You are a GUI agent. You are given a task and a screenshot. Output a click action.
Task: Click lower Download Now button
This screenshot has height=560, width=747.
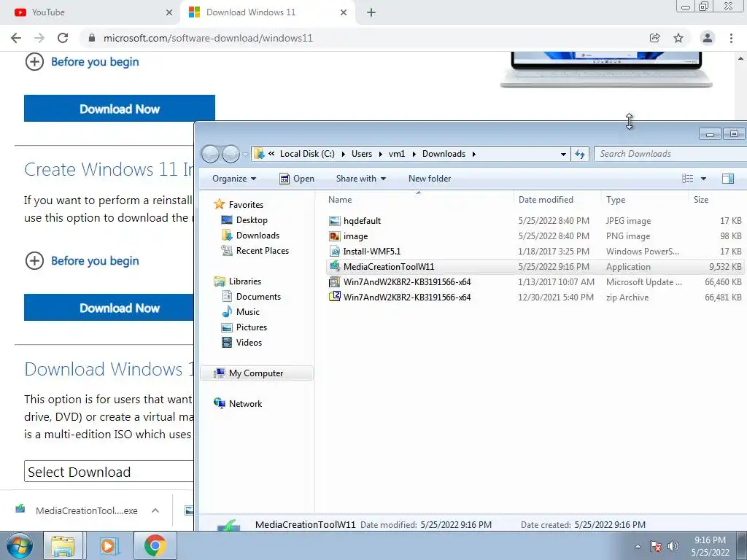(x=109, y=308)
